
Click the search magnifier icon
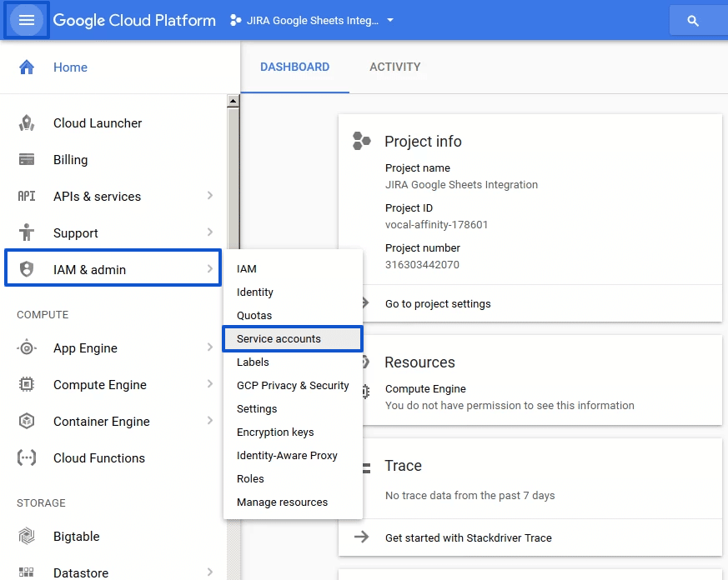tap(693, 20)
